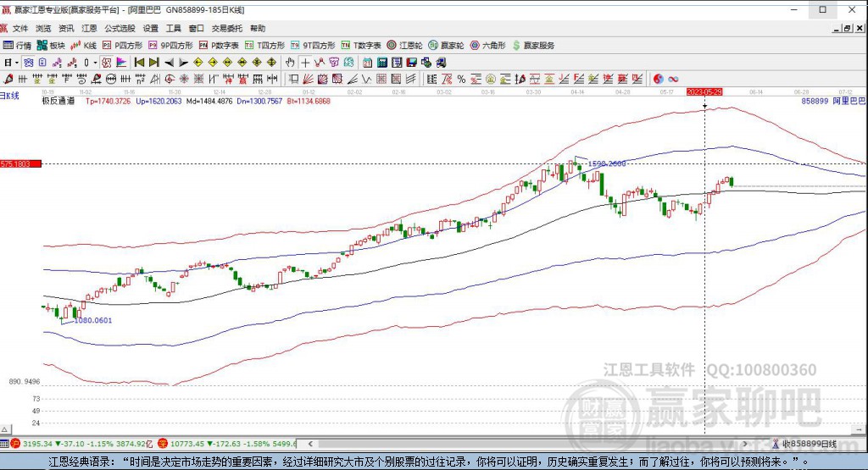Click the yellow diamond left-arrow icon
Image resolution: width=868 pixels, height=470 pixels.
coord(198,63)
